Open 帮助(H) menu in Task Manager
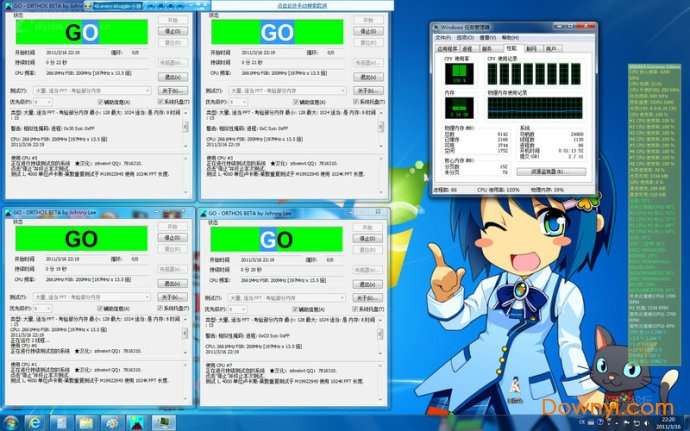Viewport: 690px width, 431px height. point(510,38)
